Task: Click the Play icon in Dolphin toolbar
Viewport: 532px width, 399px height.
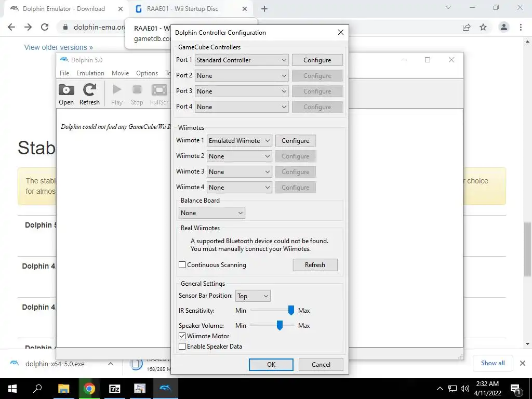Action: [x=117, y=95]
